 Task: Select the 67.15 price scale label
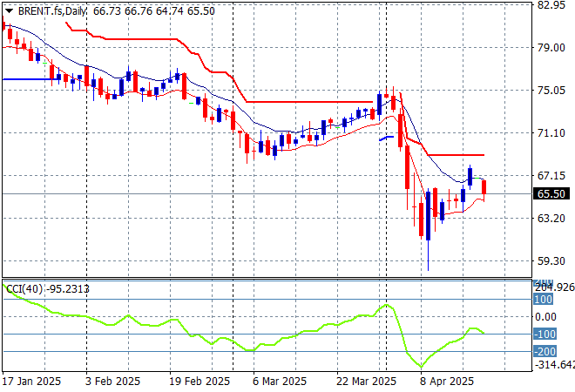click(551, 176)
